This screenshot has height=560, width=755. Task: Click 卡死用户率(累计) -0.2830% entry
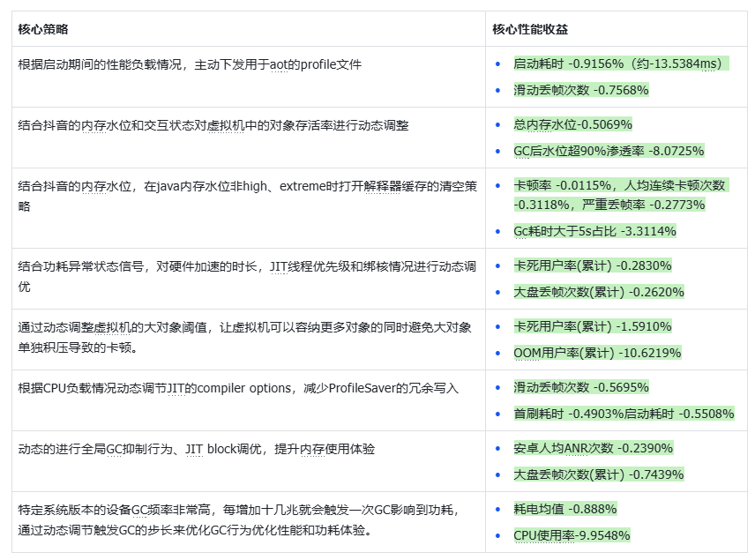point(592,265)
